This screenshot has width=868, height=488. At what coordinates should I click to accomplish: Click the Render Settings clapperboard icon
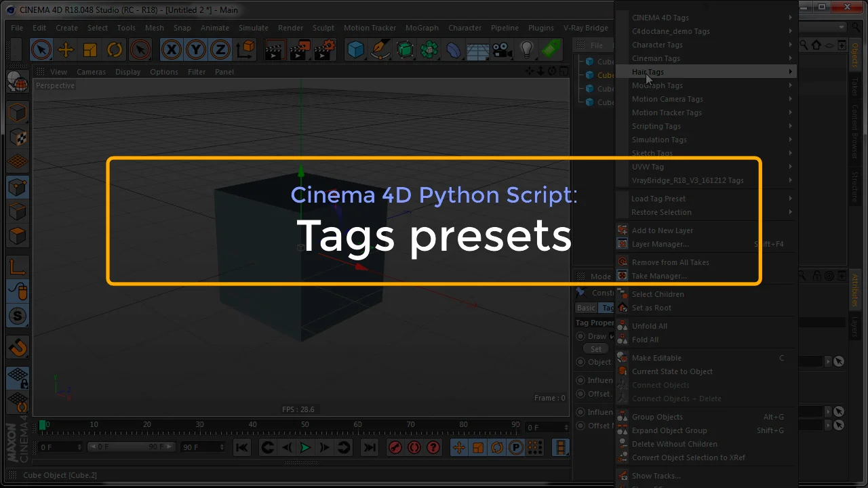pos(324,49)
